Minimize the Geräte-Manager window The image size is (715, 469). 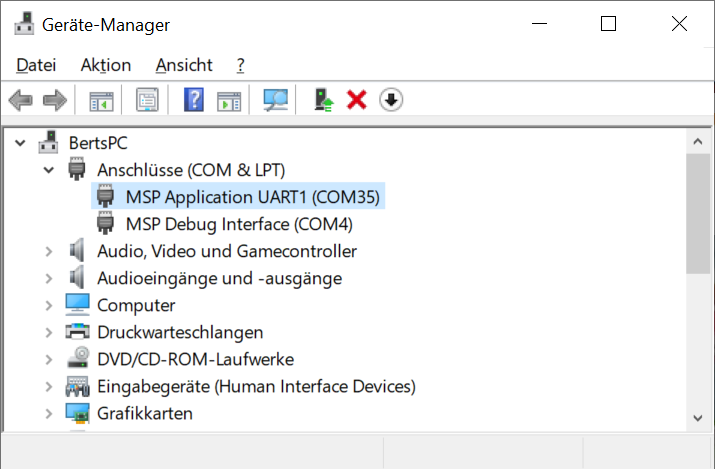tap(539, 24)
